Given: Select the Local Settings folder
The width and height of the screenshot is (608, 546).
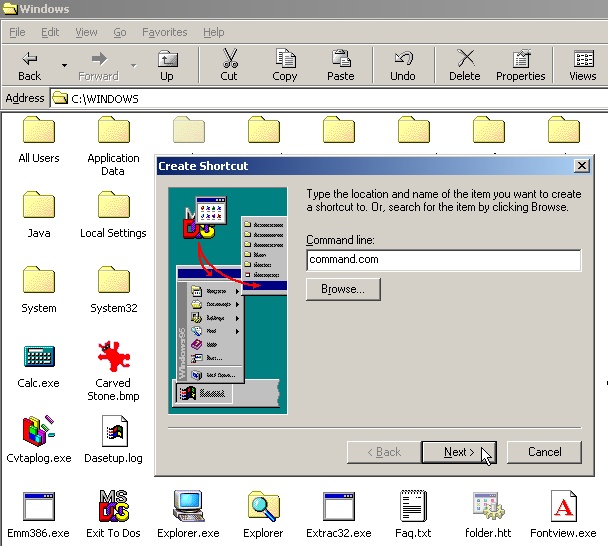Looking at the screenshot, I should (x=113, y=215).
